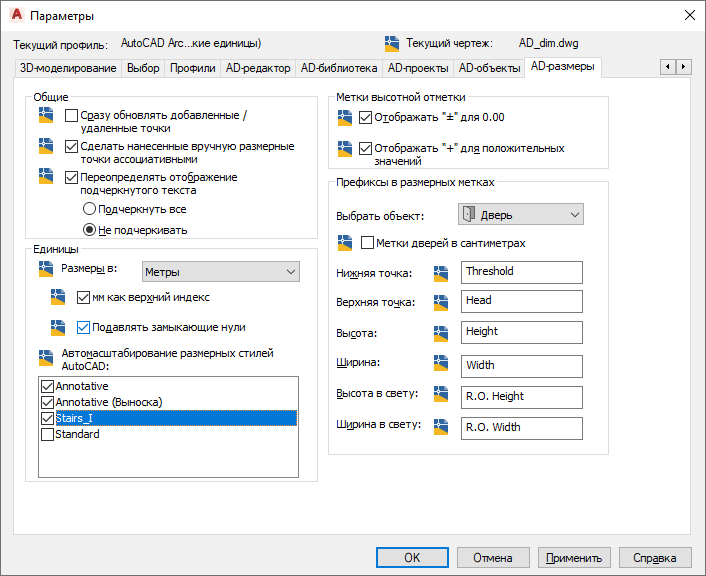The height and width of the screenshot is (576, 706).
Task: Switch to 'AD-библиотека' tab
Action: tap(339, 68)
